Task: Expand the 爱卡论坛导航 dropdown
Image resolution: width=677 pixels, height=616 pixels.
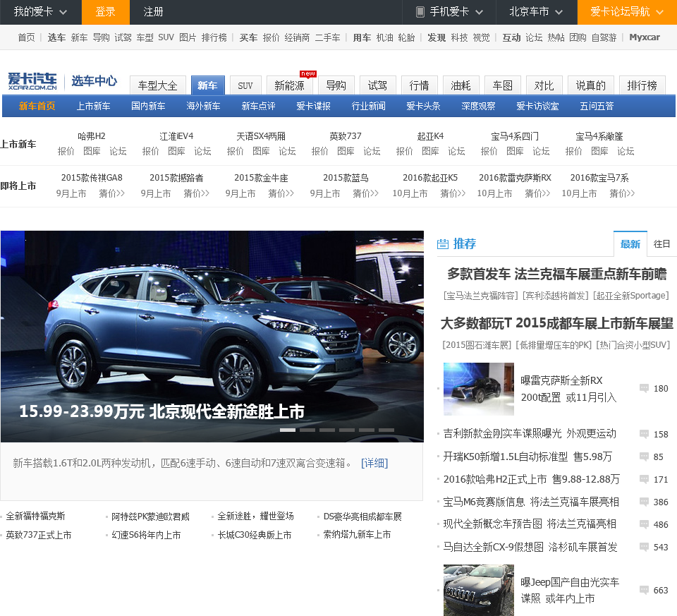Action: [627, 12]
